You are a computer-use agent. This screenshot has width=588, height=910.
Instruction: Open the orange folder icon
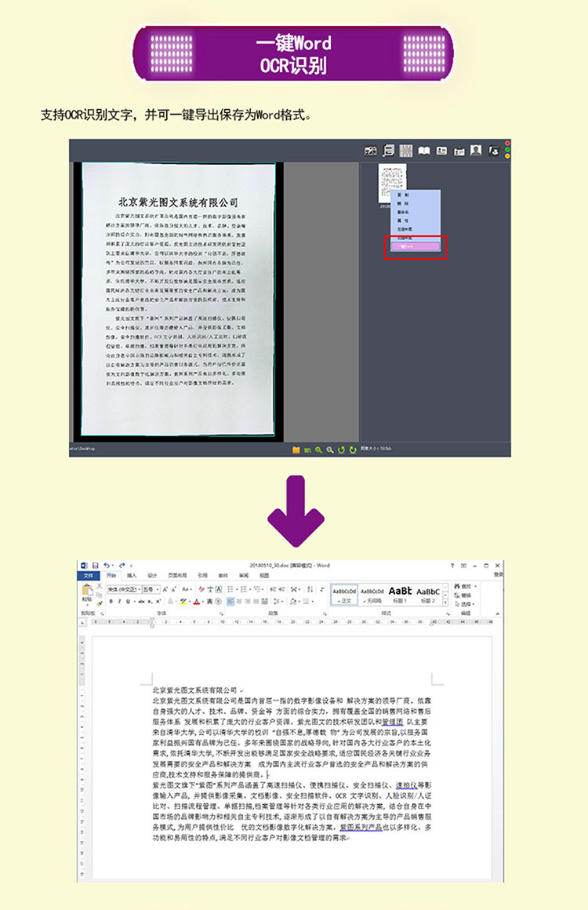coord(296,450)
